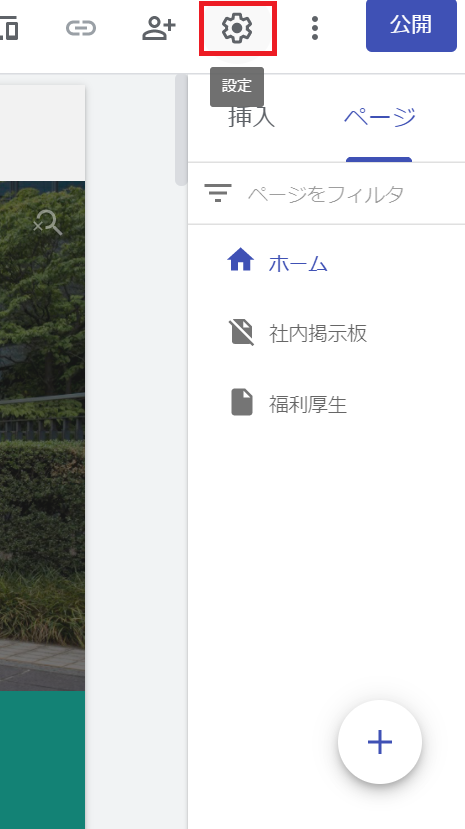Screen dimensions: 465x829
Task: Copy the published site link icon
Action: click(x=81, y=28)
